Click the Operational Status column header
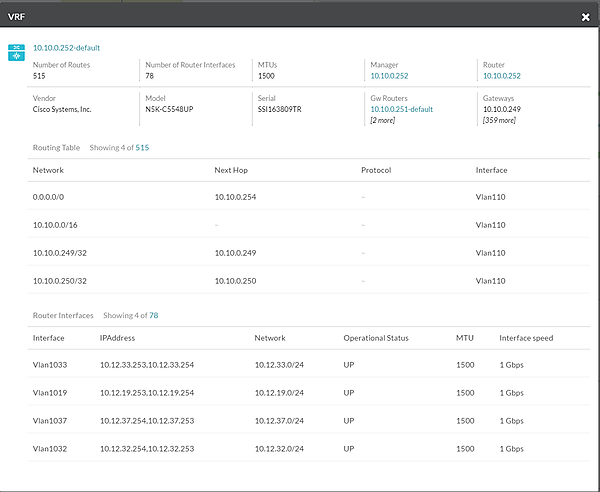The height and width of the screenshot is (492, 600). (378, 338)
